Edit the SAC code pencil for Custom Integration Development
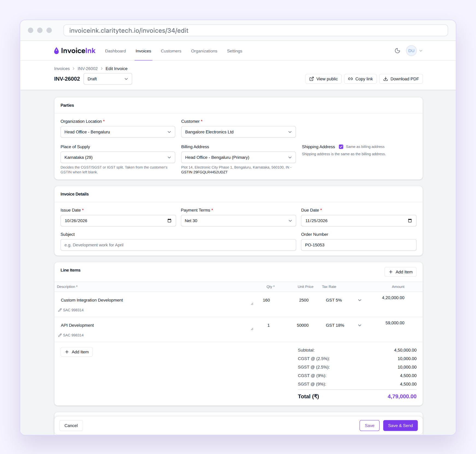 [60, 310]
